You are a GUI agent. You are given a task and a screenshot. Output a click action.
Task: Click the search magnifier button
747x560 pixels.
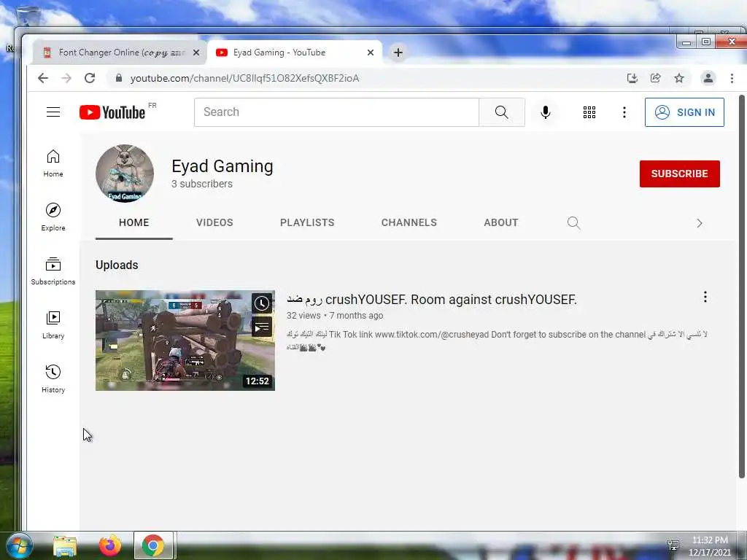502,112
